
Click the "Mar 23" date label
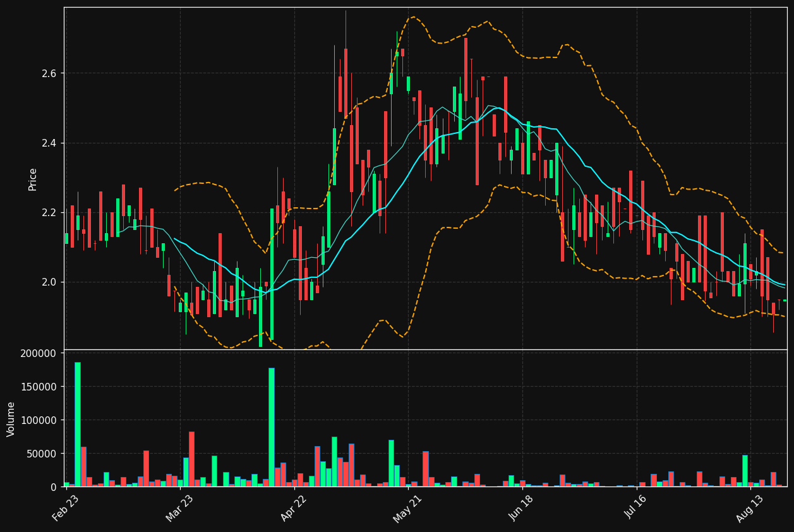tap(180, 508)
